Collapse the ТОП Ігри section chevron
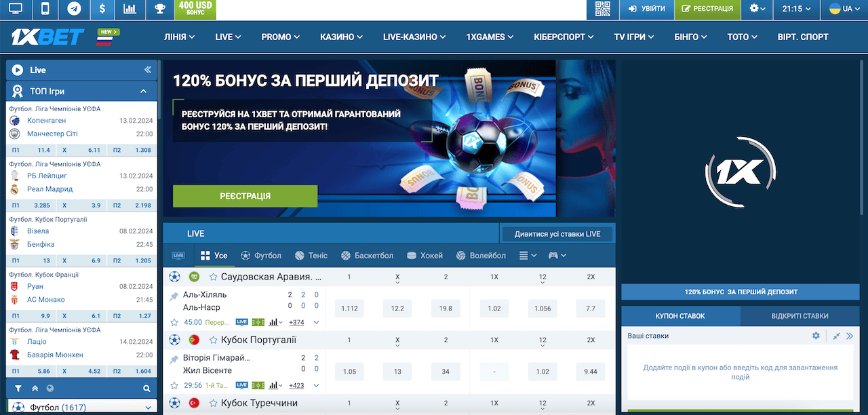Viewport: 868px width, 415px height. click(144, 91)
